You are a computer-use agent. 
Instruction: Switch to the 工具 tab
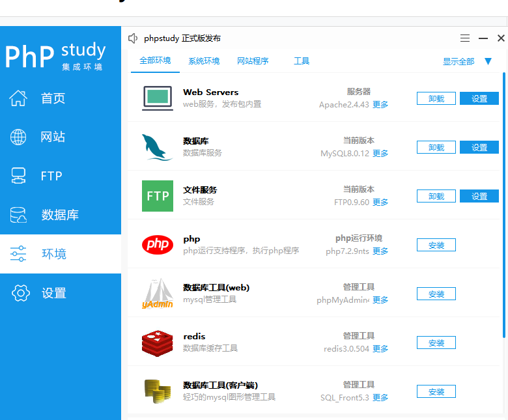pyautogui.click(x=302, y=61)
